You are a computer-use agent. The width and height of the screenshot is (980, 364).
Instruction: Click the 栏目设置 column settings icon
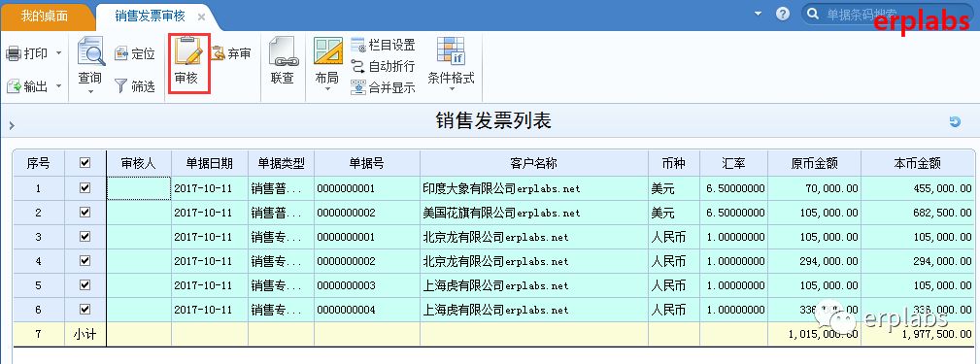pyautogui.click(x=358, y=45)
